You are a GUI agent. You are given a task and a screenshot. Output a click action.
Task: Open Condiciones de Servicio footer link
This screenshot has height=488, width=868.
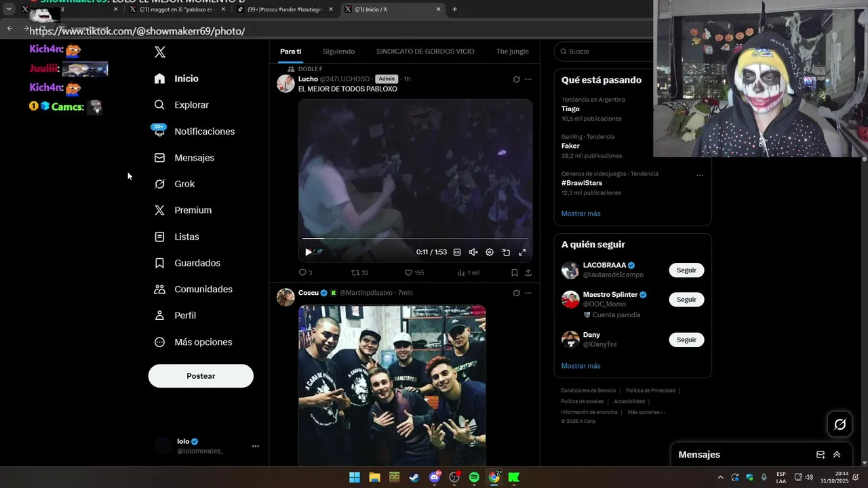[588, 390]
